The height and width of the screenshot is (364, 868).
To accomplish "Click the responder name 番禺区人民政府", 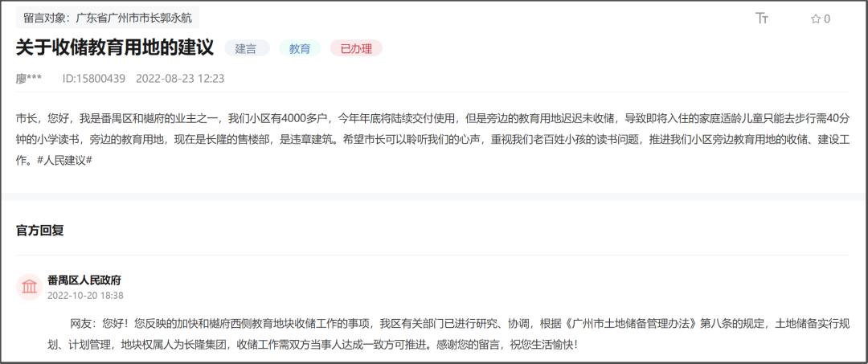I will pyautogui.click(x=84, y=280).
